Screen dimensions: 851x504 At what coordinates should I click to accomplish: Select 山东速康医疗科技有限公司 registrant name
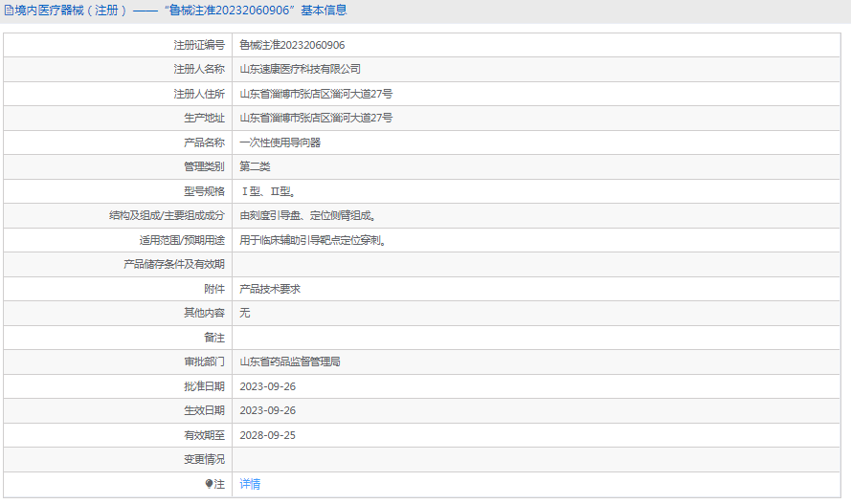click(x=301, y=69)
